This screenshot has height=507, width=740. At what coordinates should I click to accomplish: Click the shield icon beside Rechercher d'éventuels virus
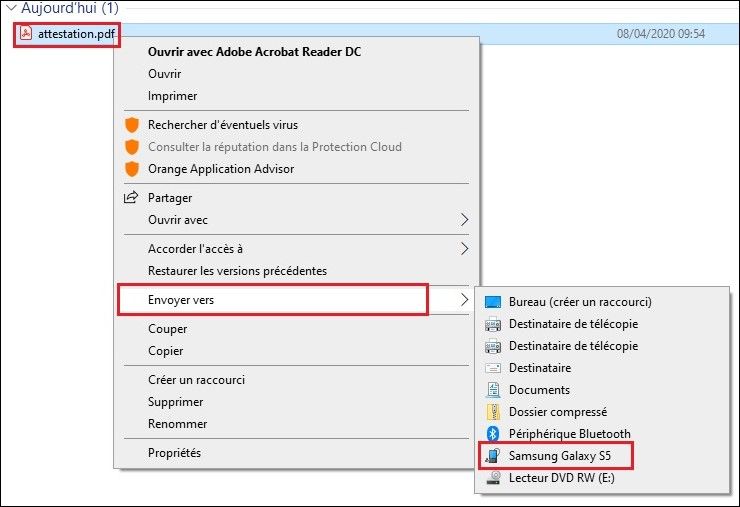pos(131,125)
